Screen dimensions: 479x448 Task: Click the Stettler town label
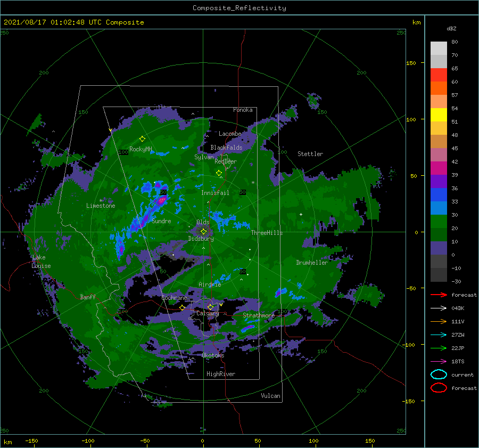(x=310, y=154)
